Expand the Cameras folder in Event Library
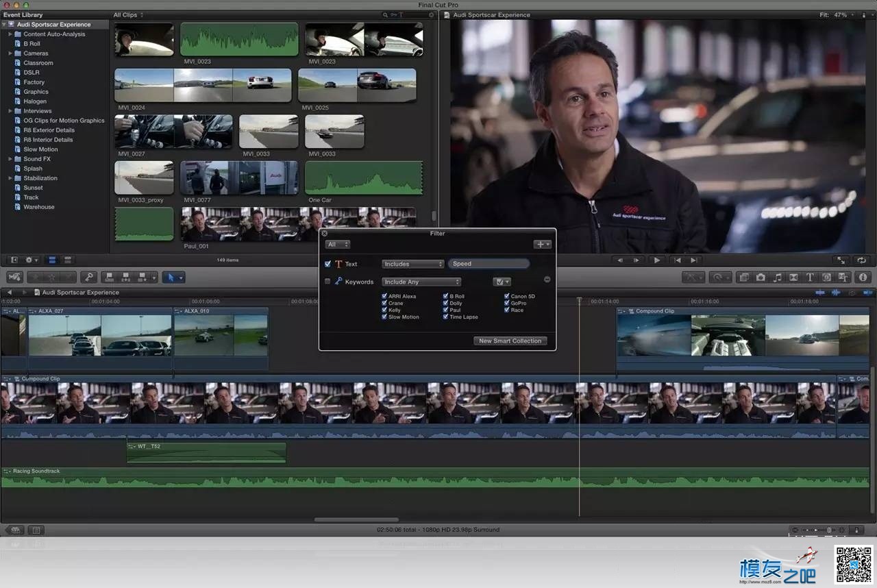Viewport: 877px width, 588px height. (10, 53)
